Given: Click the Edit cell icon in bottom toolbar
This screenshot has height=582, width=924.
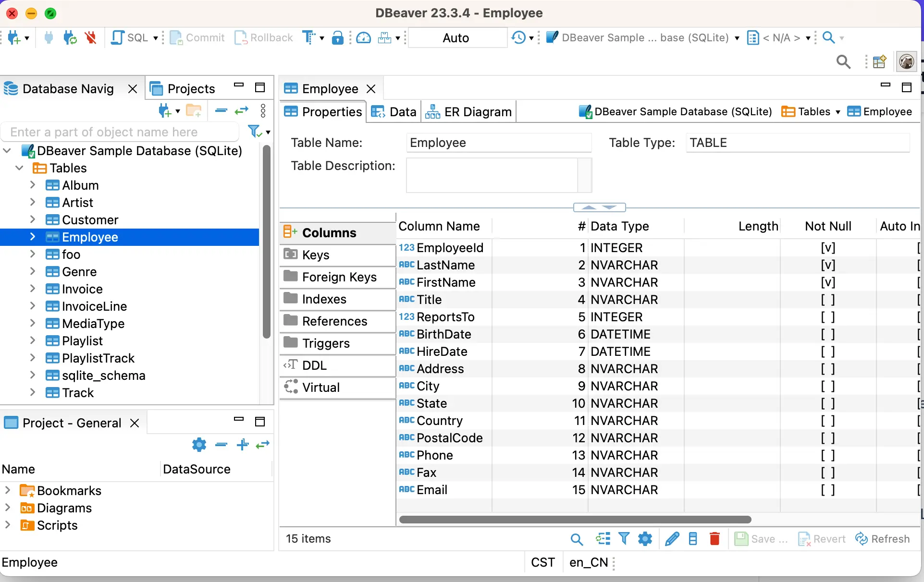Looking at the screenshot, I should [671, 538].
